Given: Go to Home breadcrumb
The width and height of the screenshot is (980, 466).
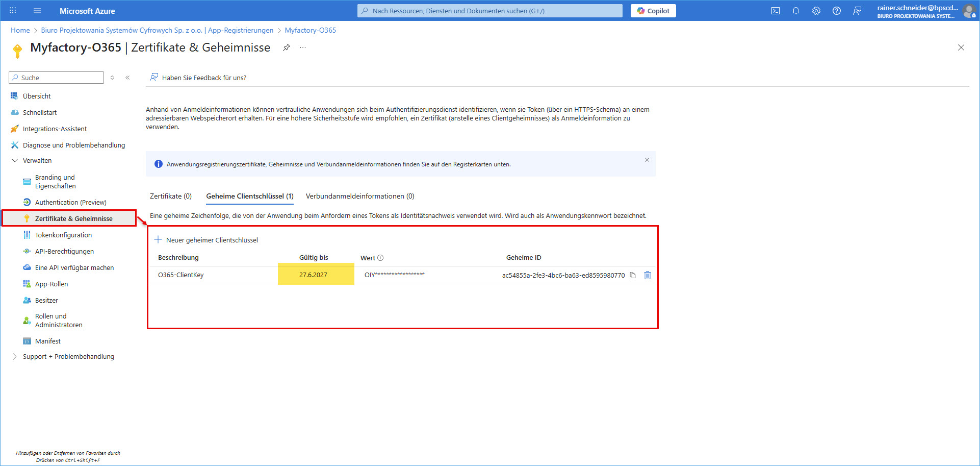Looking at the screenshot, I should pos(20,30).
